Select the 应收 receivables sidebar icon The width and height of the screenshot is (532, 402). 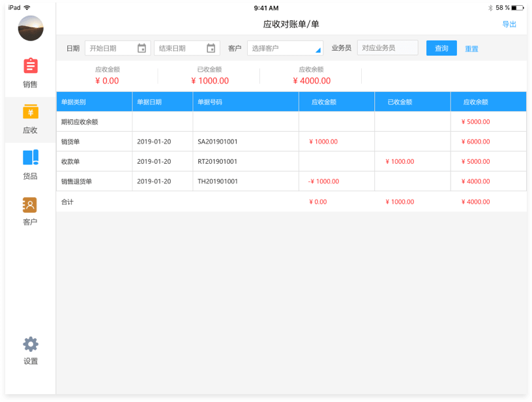pos(30,112)
